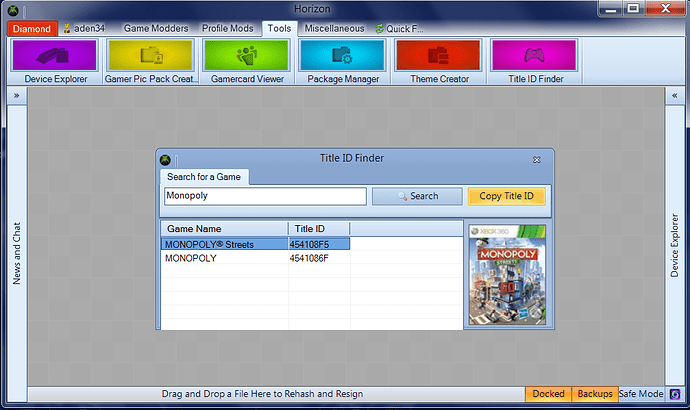Click the Copy Title ID button
Image resolution: width=690 pixels, height=410 pixels.
pyautogui.click(x=506, y=196)
